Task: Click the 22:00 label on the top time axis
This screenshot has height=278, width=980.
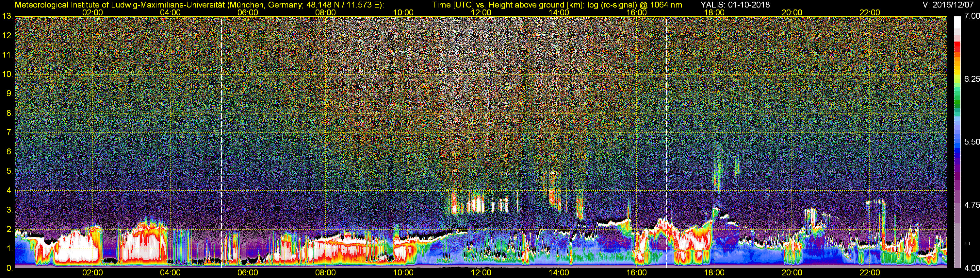Action: coord(870,12)
